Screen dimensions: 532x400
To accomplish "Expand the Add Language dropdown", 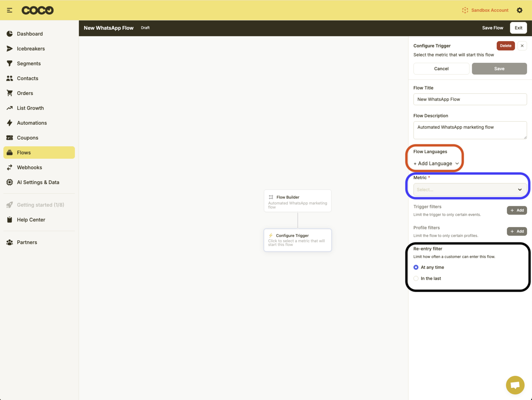I will pos(436,164).
